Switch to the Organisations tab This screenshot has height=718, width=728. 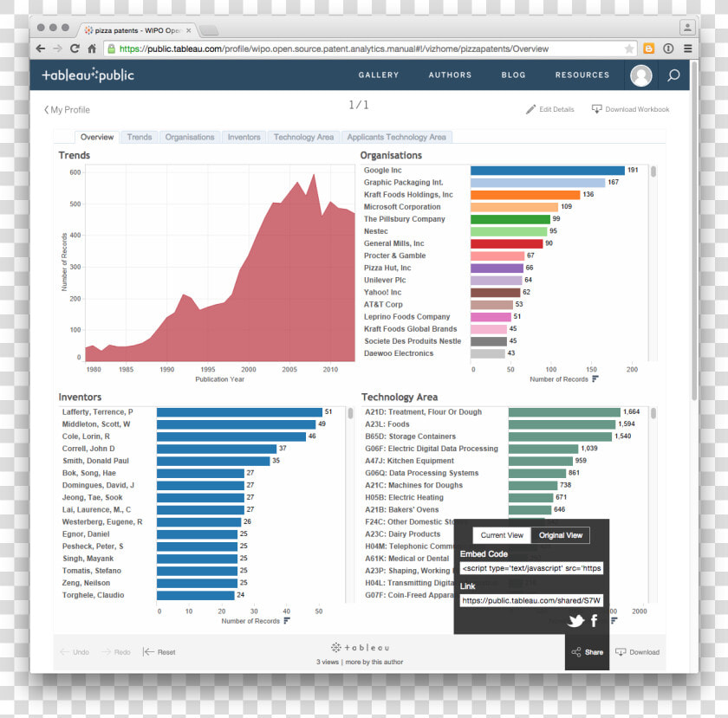click(x=190, y=137)
